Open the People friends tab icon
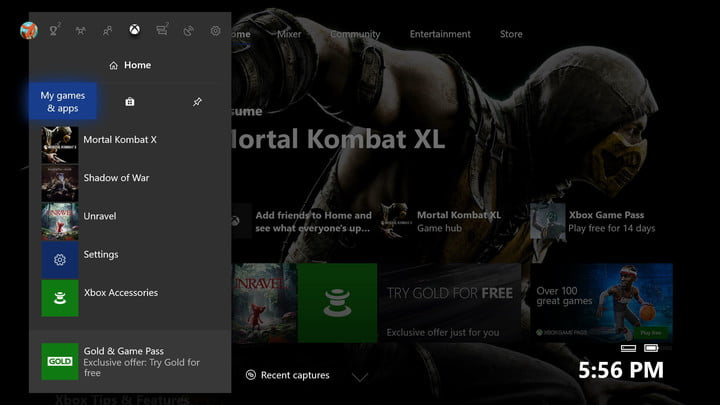The height and width of the screenshot is (405, 720). tap(107, 31)
